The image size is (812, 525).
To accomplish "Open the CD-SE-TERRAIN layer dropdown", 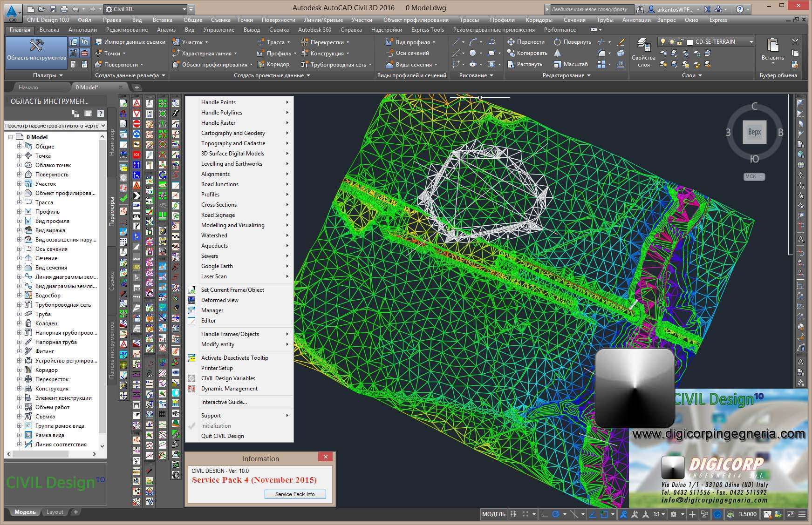I will point(751,42).
